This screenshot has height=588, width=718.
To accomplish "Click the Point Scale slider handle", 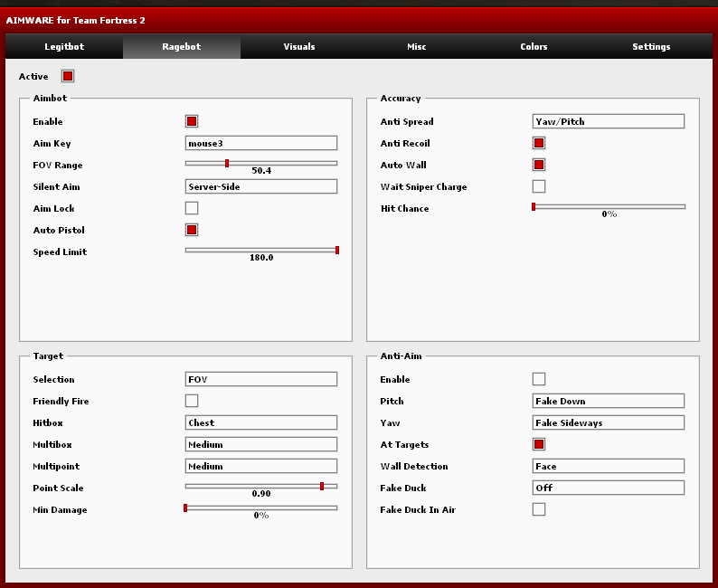I will (x=322, y=486).
